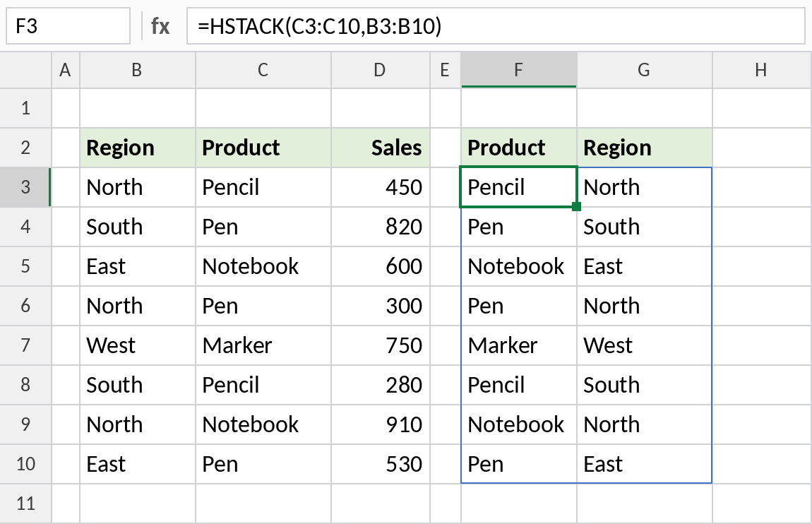The image size is (812, 524).
Task: Click the Sales header cell
Action: point(380,148)
